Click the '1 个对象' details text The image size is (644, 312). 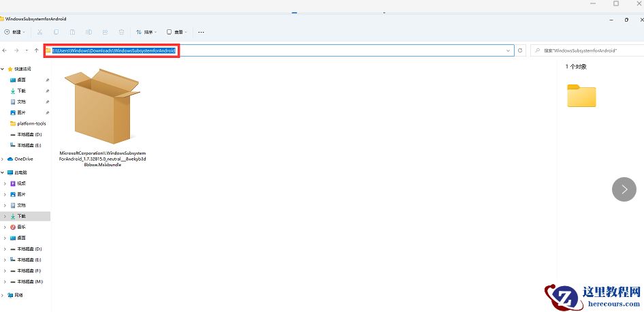(x=576, y=67)
